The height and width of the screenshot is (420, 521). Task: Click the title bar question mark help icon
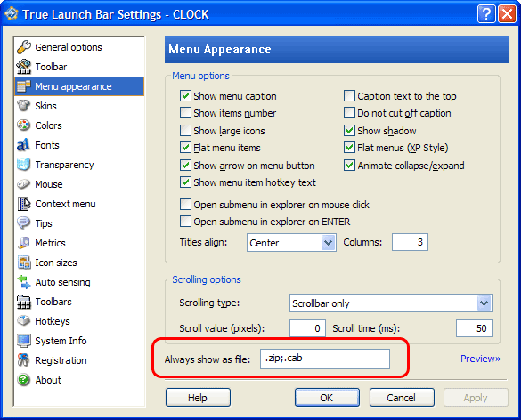(x=485, y=14)
